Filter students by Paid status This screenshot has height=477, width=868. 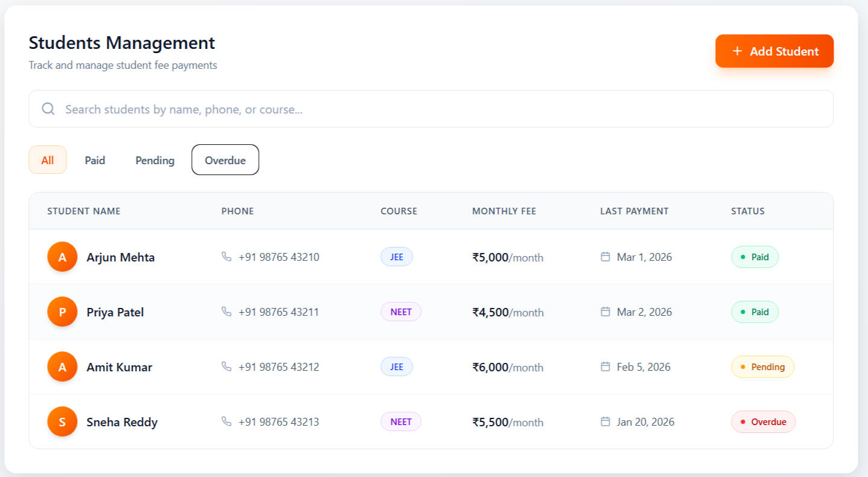95,160
